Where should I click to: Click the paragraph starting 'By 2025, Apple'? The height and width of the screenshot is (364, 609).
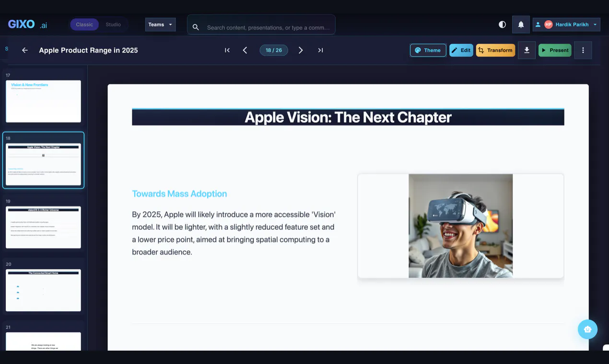pos(234,233)
